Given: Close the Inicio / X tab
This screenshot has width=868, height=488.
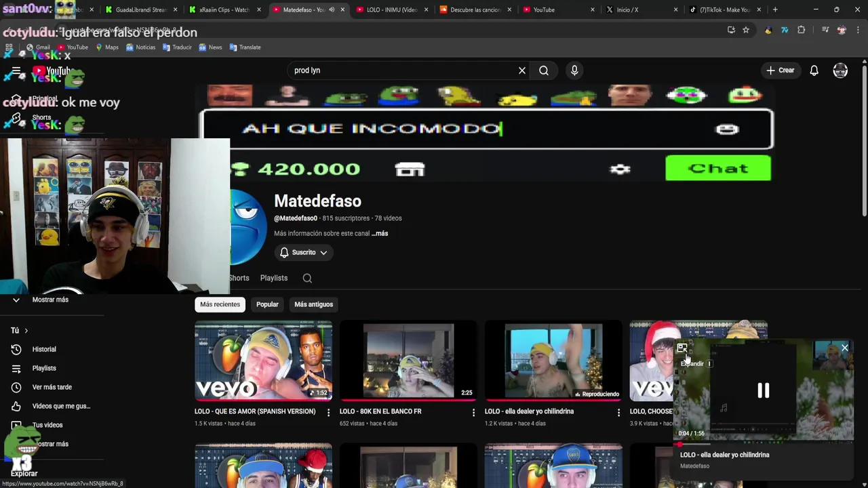Looking at the screenshot, I should point(675,9).
